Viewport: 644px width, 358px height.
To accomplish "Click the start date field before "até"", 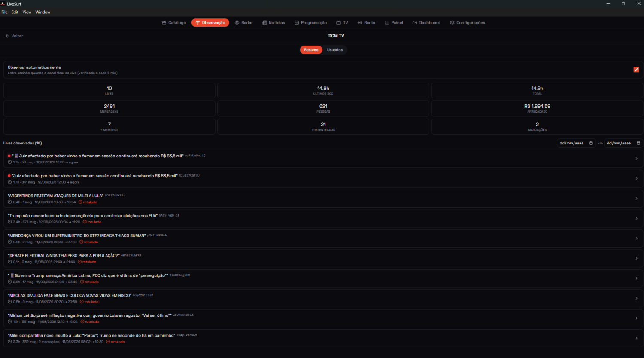I will click(x=576, y=143).
